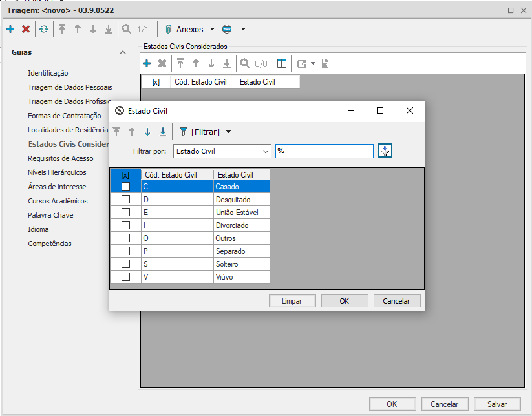Expand the [Filtrar] dropdown arrow

tap(228, 132)
